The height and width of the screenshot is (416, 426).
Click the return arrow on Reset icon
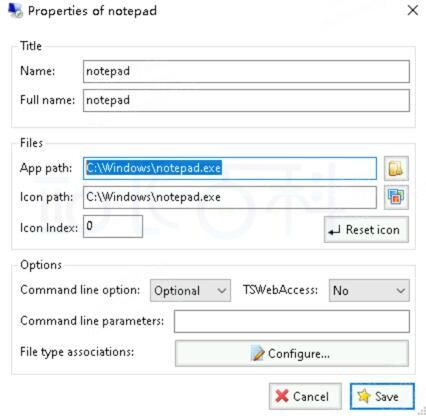point(335,230)
